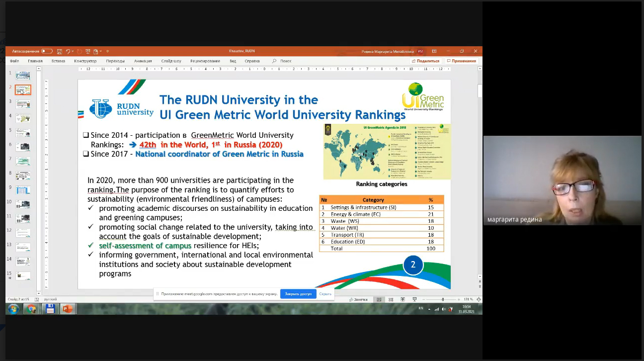Click the Redo arrow in the quick access toolbar
The image size is (644, 361).
(80, 51)
